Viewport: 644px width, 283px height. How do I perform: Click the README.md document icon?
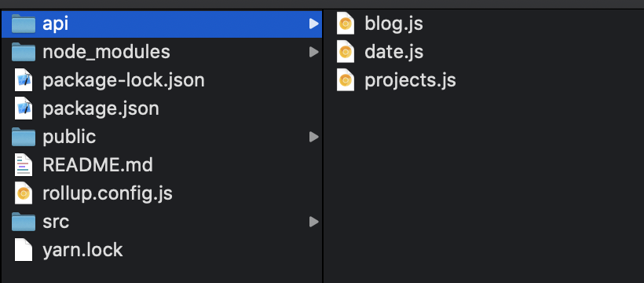pyautogui.click(x=24, y=165)
